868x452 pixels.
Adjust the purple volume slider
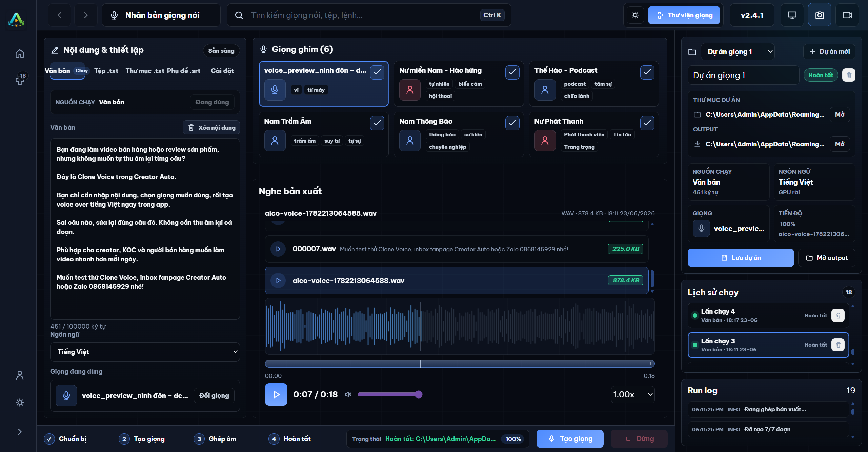pos(390,394)
